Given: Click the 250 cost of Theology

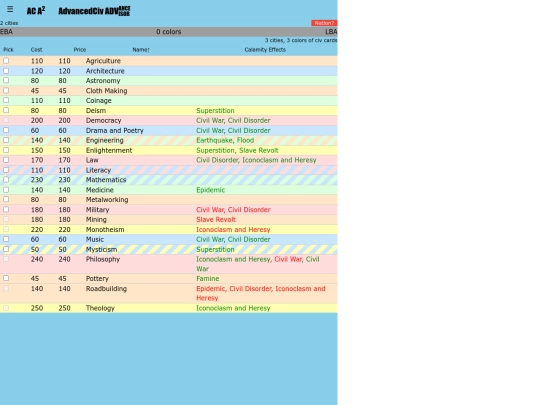Looking at the screenshot, I should coord(37,308).
